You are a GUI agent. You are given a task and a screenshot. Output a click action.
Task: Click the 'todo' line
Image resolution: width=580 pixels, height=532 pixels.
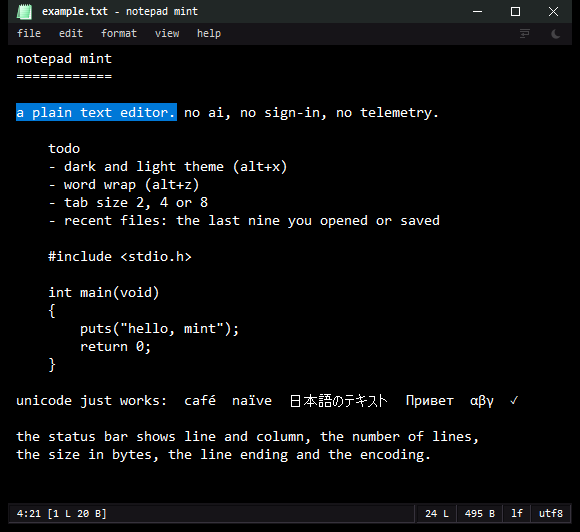click(x=64, y=148)
